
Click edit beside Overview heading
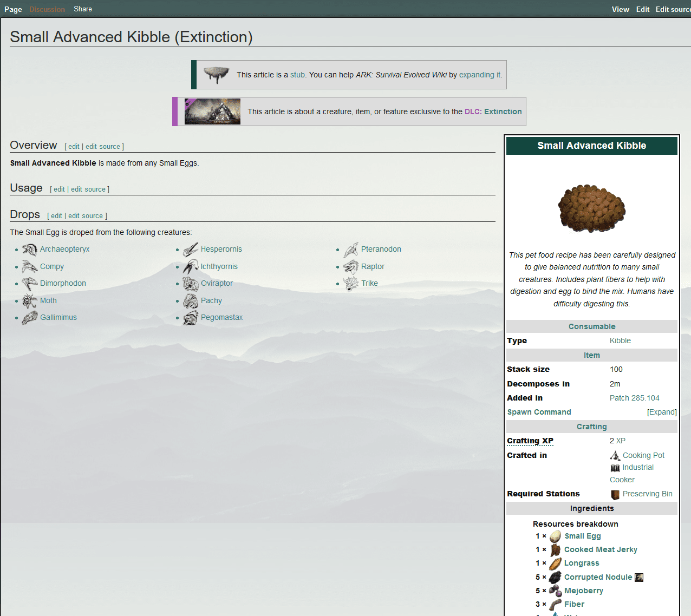pyautogui.click(x=74, y=147)
